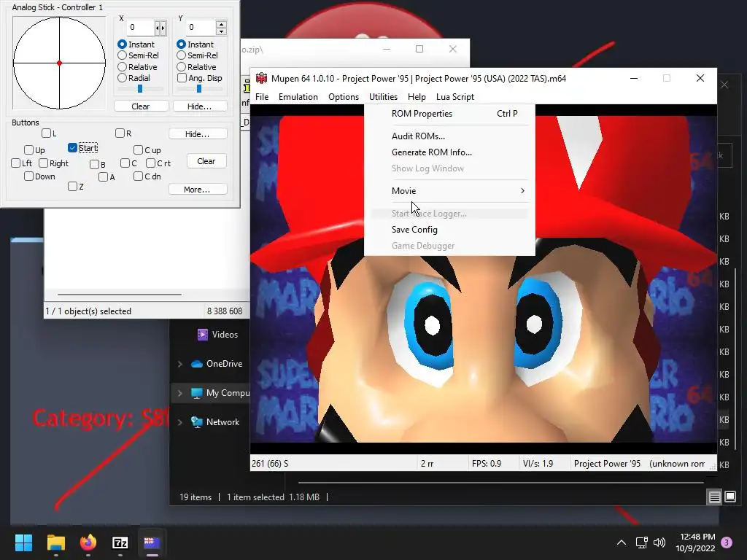Screen dimensions: 747x560
Task: Click the OneDrive cloud icon in sidebar
Action: [x=197, y=364]
